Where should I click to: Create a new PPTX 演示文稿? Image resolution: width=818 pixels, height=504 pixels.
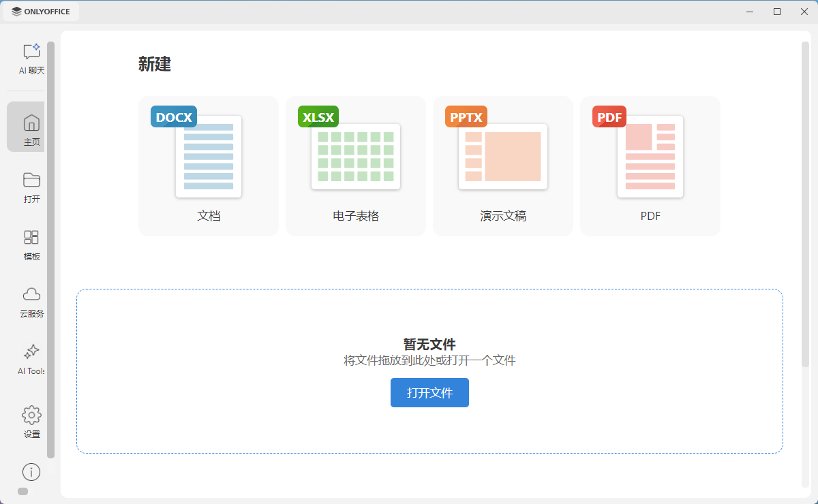(x=503, y=166)
